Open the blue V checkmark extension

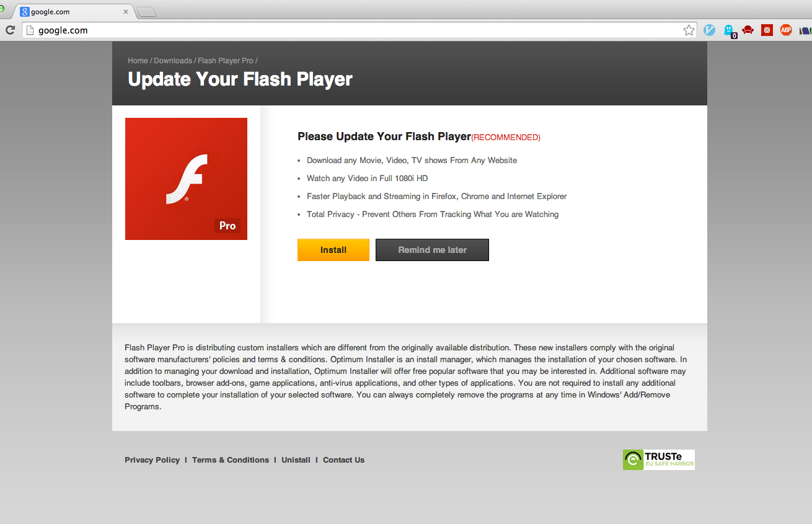tap(709, 30)
